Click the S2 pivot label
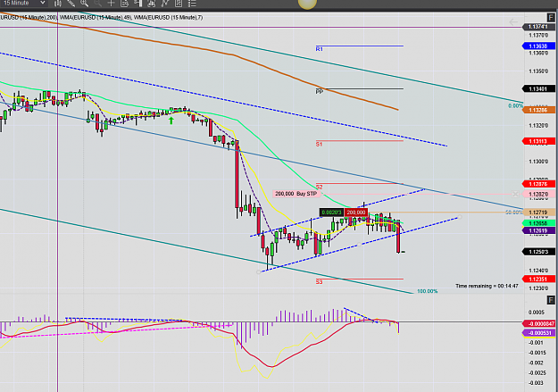The height and width of the screenshot is (392, 558). [320, 187]
